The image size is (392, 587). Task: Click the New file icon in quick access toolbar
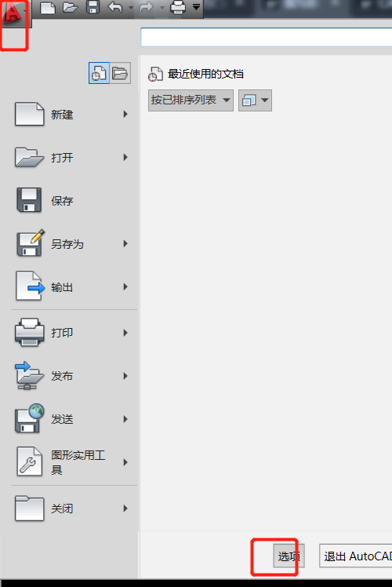(48, 8)
